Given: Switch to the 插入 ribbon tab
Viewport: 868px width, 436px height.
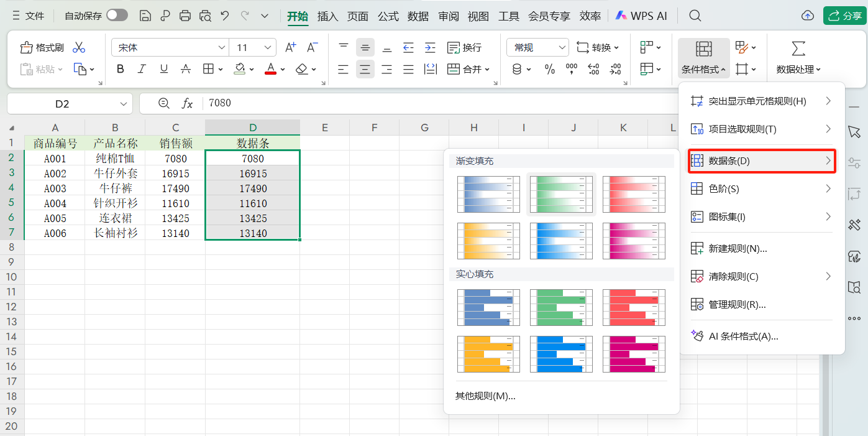Looking at the screenshot, I should [x=327, y=16].
